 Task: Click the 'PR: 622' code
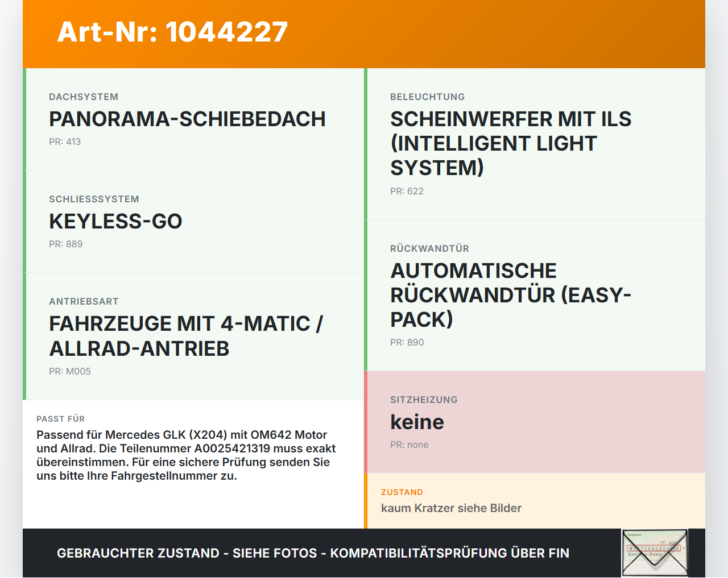[x=407, y=191]
